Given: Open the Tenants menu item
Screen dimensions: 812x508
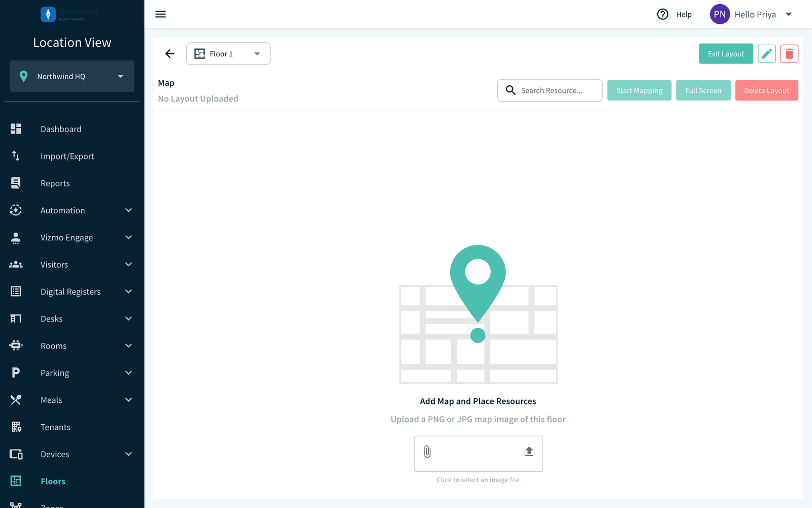Looking at the screenshot, I should click(72, 427).
